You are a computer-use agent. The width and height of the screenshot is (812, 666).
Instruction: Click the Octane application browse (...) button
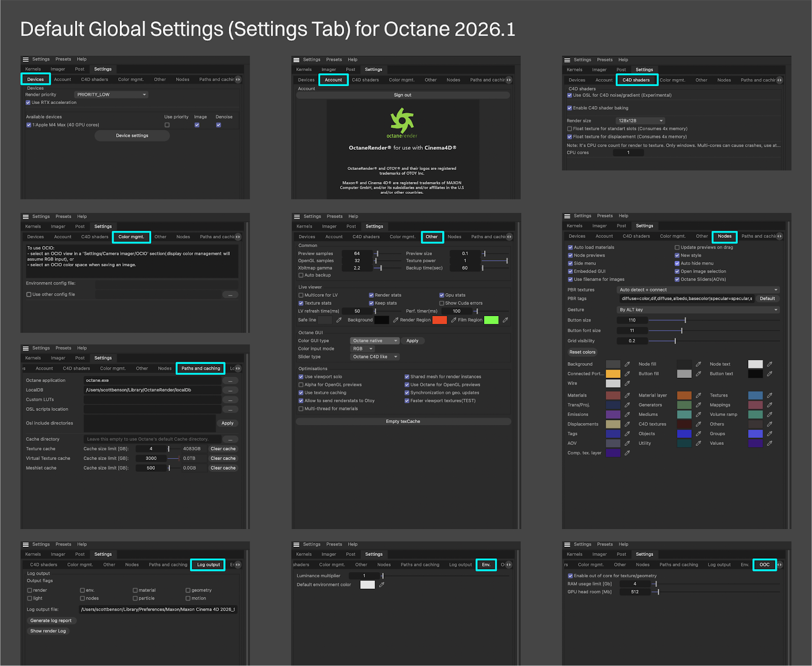coord(230,380)
